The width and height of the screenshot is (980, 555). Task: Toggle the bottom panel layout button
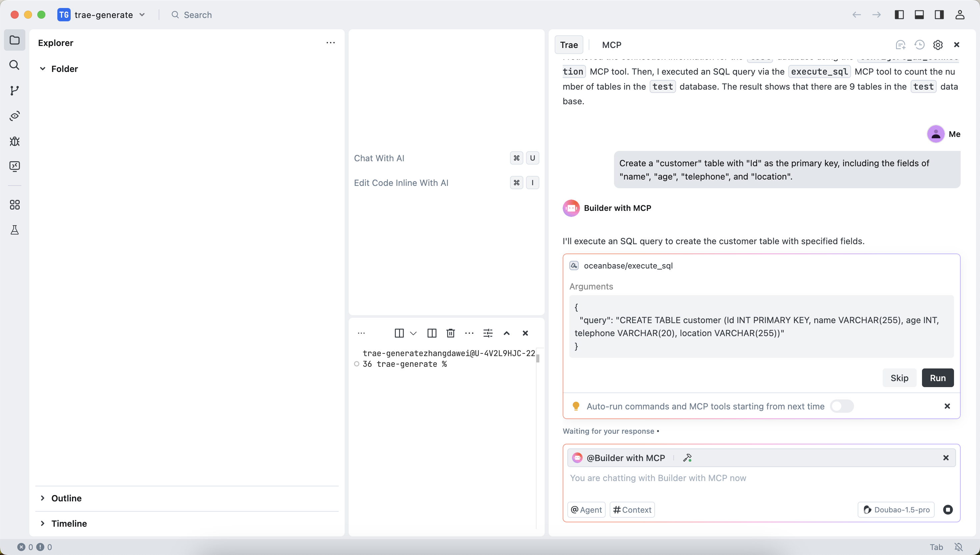coord(919,15)
